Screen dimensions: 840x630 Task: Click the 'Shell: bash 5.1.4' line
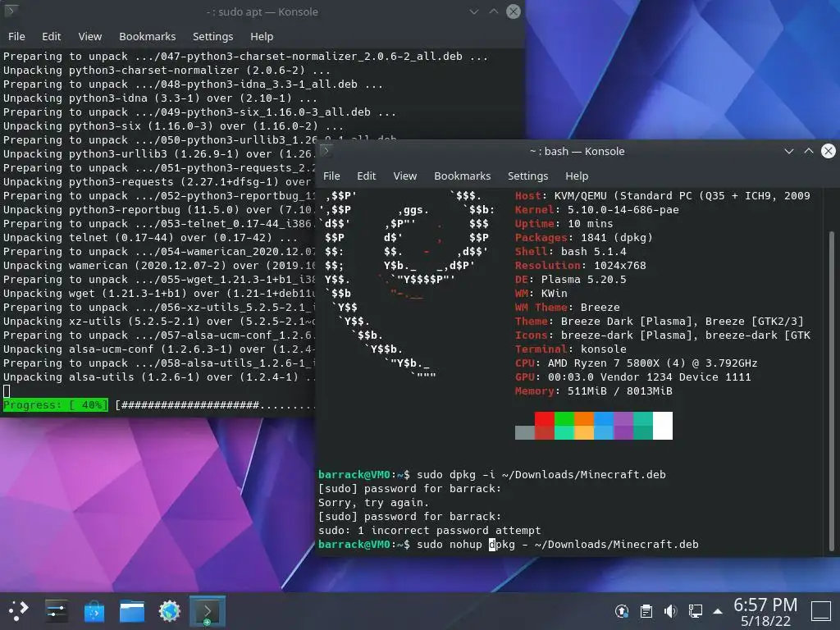[571, 251]
